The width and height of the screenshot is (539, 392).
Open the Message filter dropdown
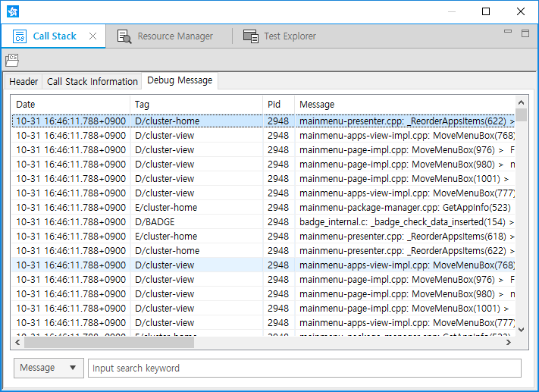[49, 368]
